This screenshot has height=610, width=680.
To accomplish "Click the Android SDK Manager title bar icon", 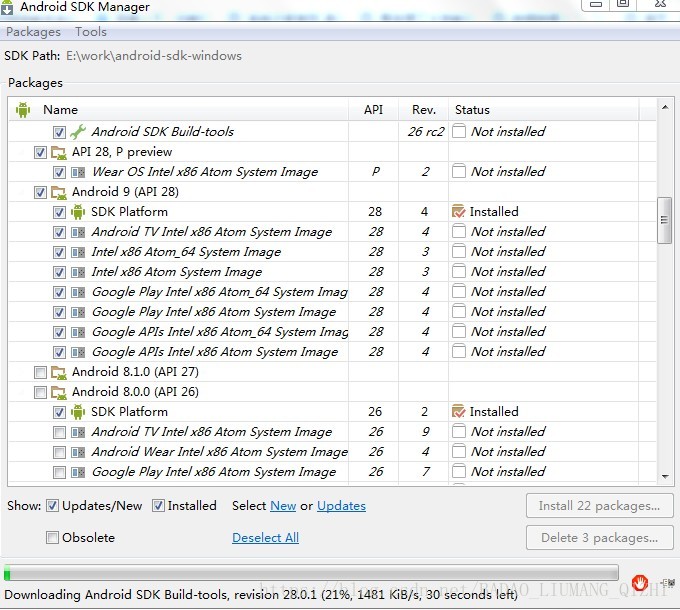I will coord(7,7).
